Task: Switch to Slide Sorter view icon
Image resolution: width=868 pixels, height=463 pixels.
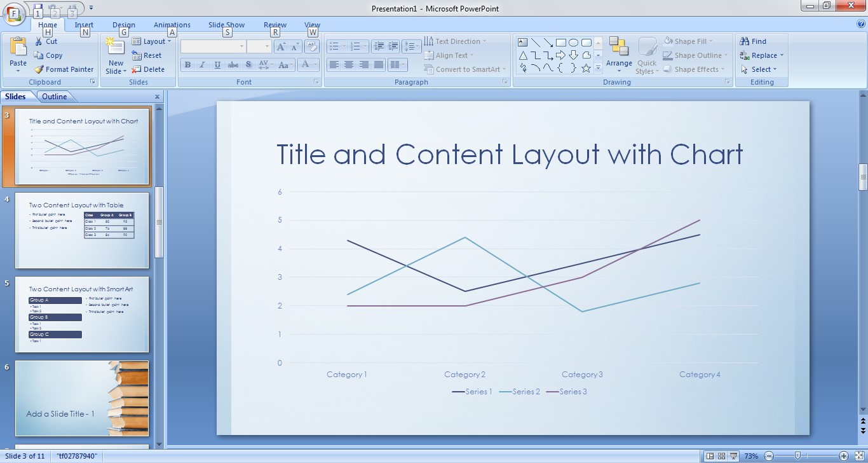Action: click(x=721, y=455)
